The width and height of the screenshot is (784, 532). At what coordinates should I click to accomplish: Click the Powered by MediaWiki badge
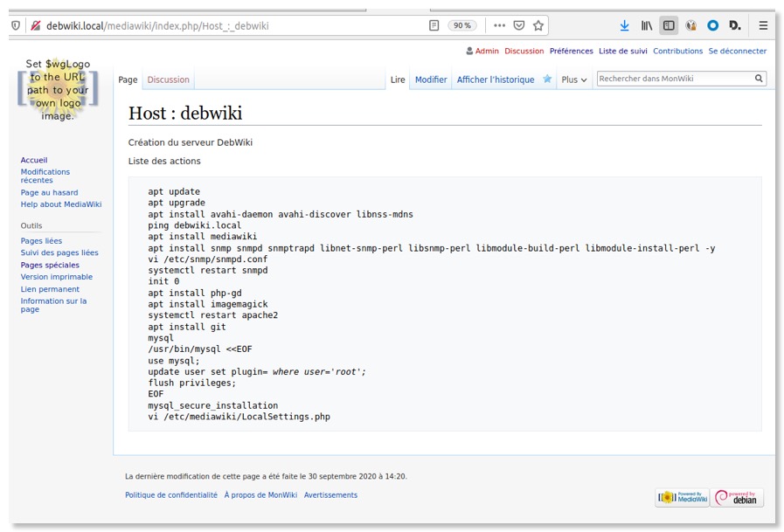pos(682,497)
